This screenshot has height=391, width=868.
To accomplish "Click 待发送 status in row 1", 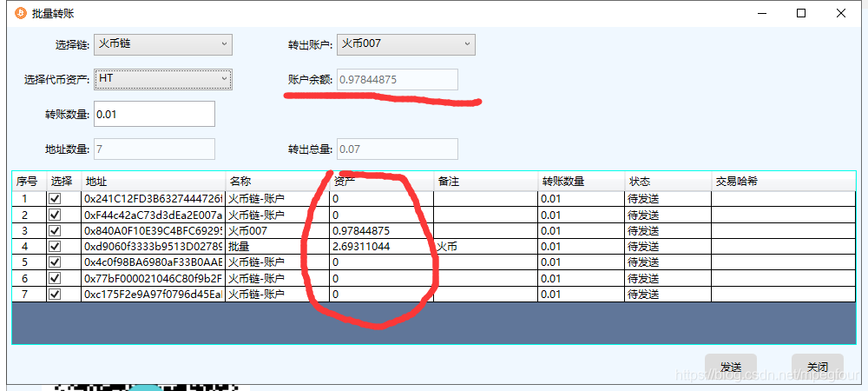I will point(667,198).
